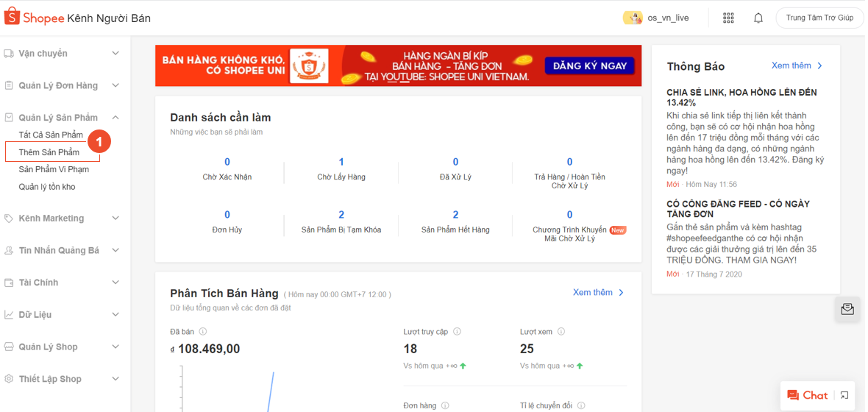Open CHIA SẺ LINK, HOA HỒNG notification
The height and width of the screenshot is (412, 868).
pyautogui.click(x=741, y=97)
